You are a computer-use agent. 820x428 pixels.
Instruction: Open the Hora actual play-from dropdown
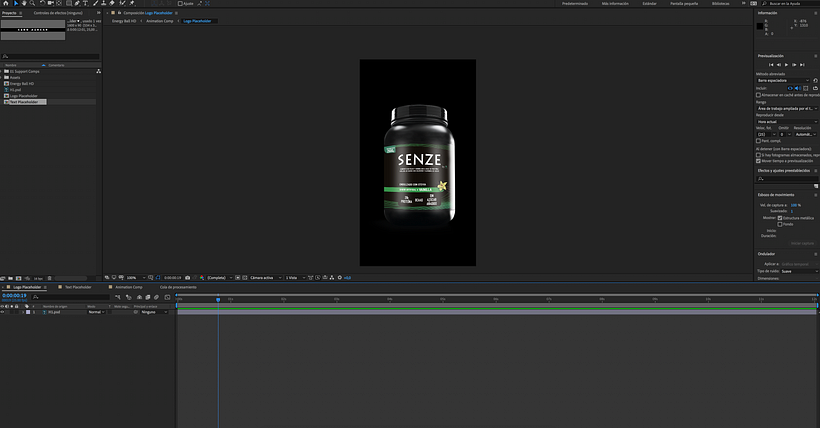[x=787, y=121]
